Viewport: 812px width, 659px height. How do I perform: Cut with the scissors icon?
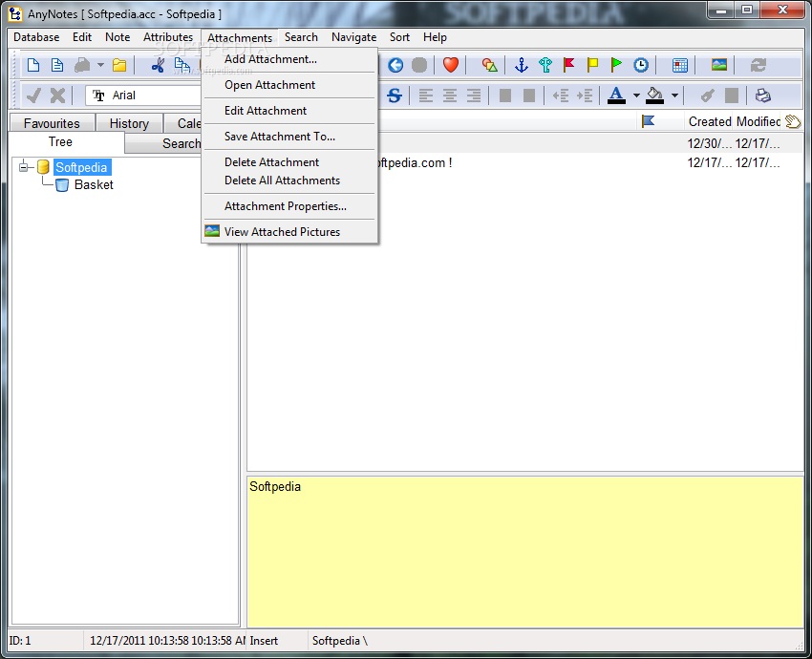tap(158, 65)
